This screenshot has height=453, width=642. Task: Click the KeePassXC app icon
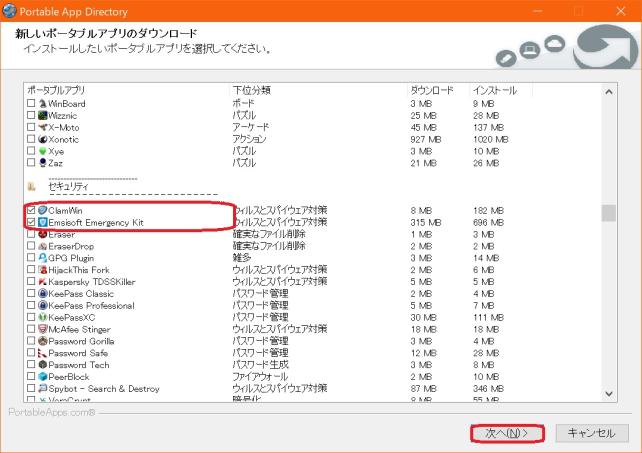pos(43,317)
